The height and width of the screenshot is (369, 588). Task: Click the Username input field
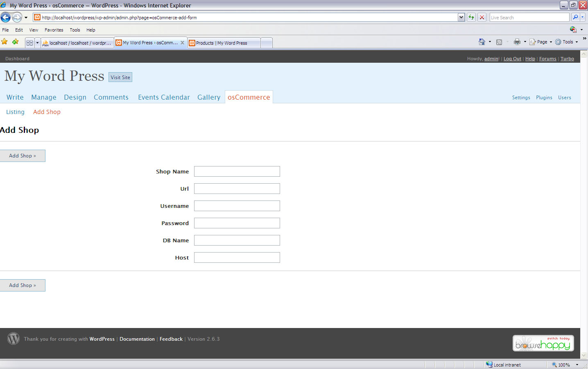237,206
